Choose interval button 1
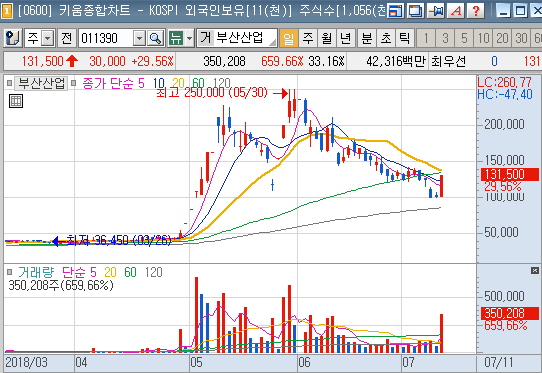This screenshot has height=373, width=542. 426,38
